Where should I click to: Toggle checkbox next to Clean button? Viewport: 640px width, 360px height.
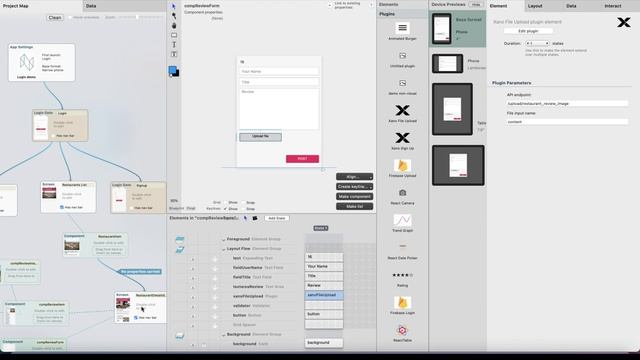pyautogui.click(x=70, y=18)
